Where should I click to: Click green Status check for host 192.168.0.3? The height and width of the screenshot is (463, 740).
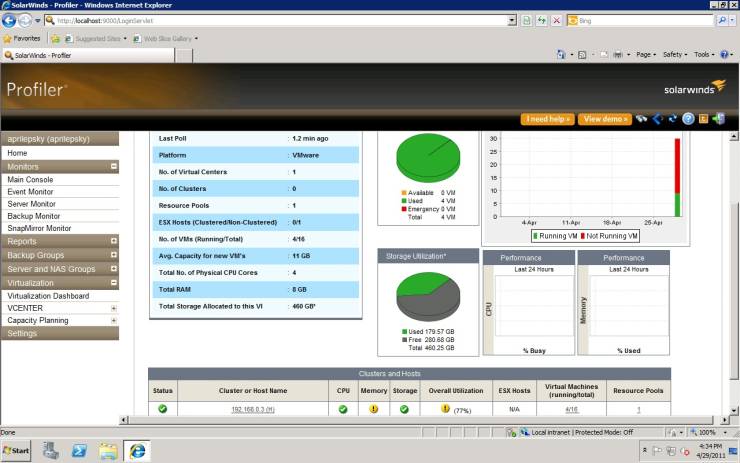[162, 409]
